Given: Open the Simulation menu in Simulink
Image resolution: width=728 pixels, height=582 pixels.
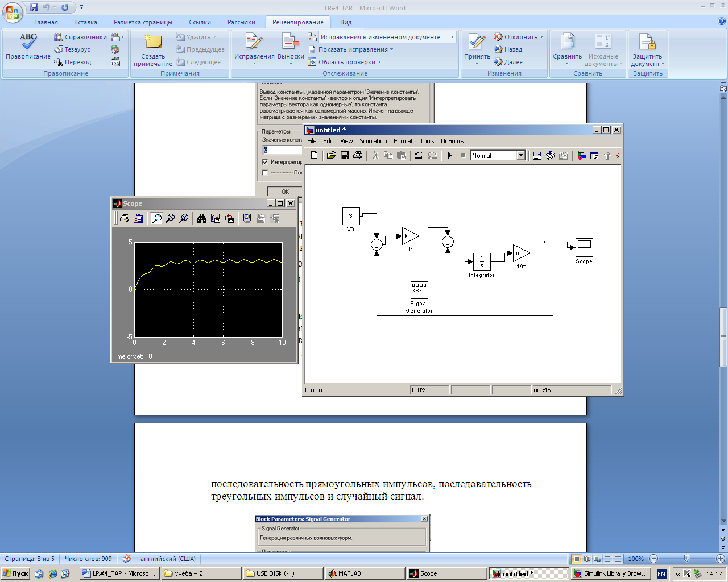Looking at the screenshot, I should [x=373, y=141].
